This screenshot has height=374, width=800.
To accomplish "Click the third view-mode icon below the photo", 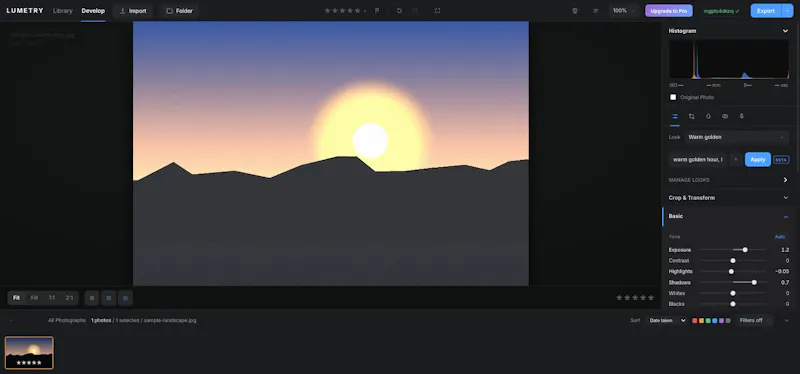I will [126, 298].
